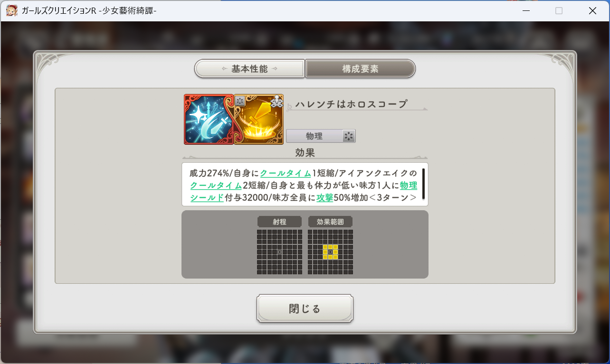The width and height of the screenshot is (610, 364).
Task: Select the 構成要素 tab
Action: [x=361, y=69]
